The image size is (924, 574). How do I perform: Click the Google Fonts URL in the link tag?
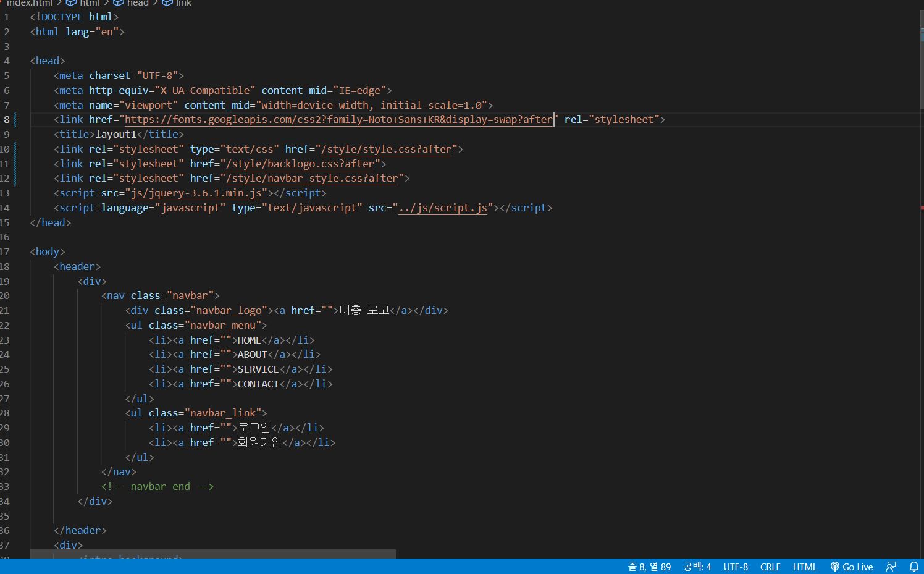339,119
